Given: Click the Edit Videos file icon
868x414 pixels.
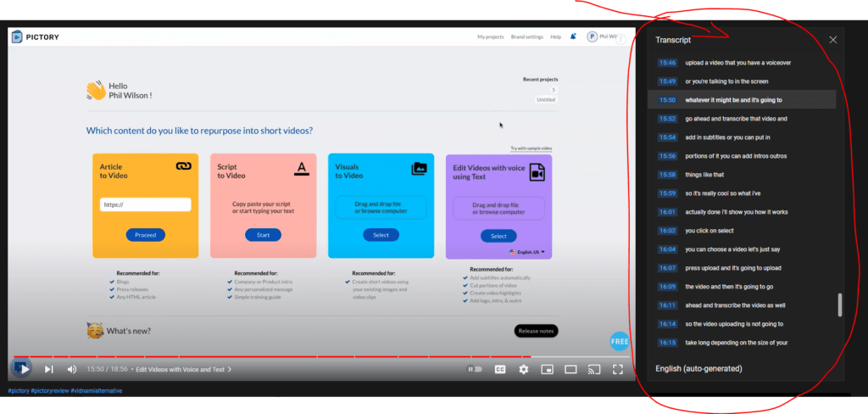Looking at the screenshot, I should click(x=537, y=172).
